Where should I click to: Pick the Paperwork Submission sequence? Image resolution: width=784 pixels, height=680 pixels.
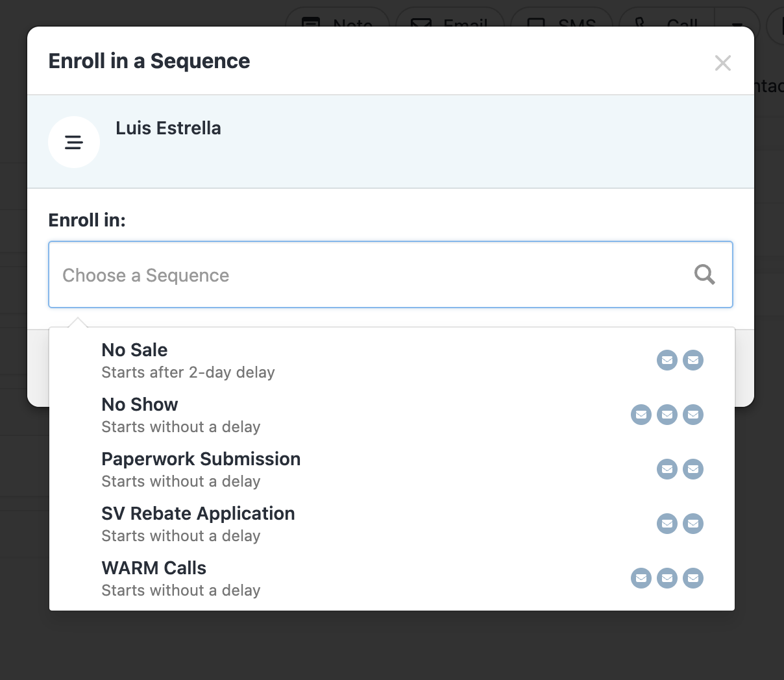(x=201, y=469)
